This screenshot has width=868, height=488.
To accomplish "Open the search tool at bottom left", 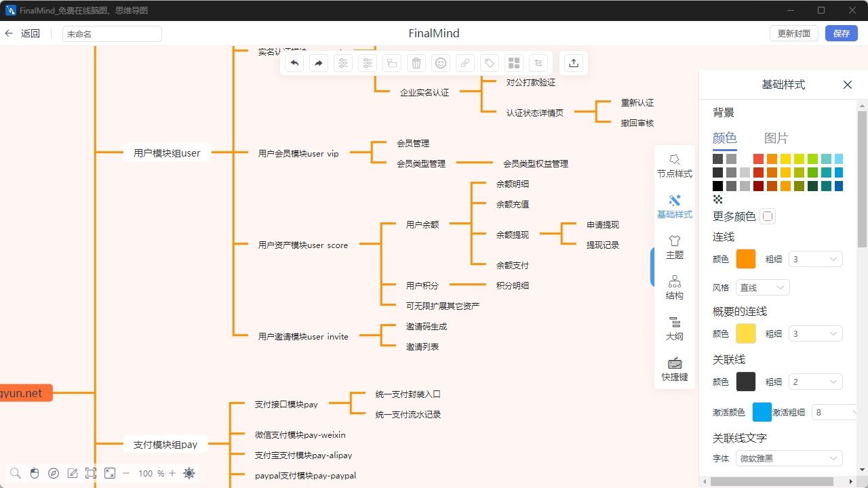I will [15, 473].
